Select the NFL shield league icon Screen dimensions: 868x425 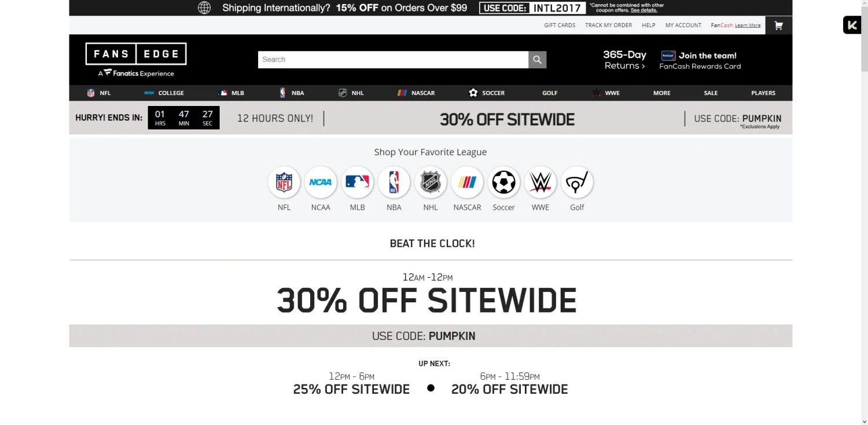coord(284,182)
